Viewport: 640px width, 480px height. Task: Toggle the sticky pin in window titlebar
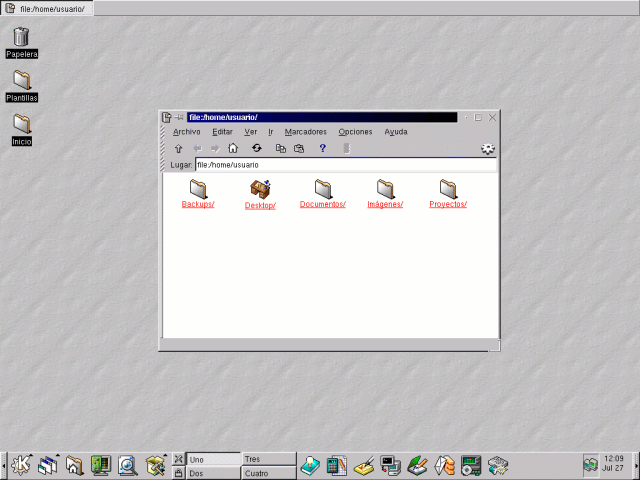[179, 117]
